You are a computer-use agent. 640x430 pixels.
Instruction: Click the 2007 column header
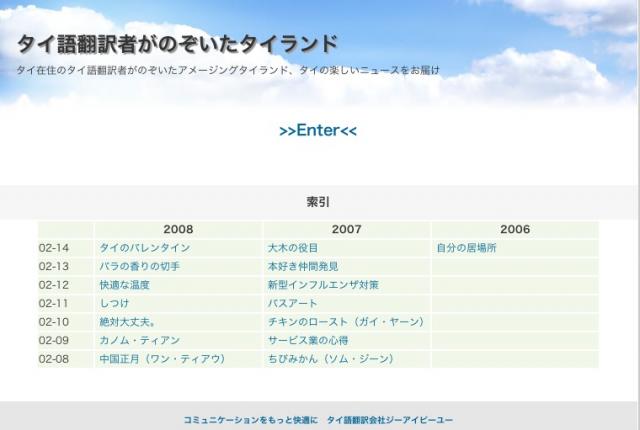coord(347,229)
